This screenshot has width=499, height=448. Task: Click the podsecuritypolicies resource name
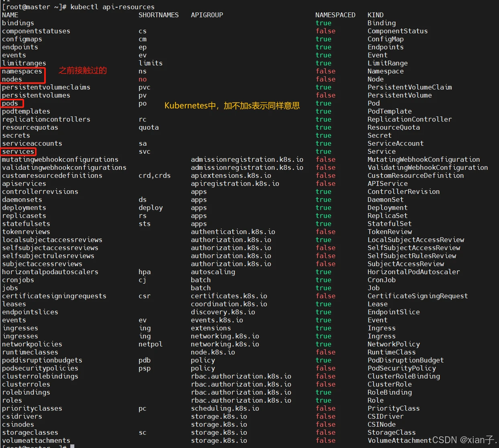tap(40, 369)
